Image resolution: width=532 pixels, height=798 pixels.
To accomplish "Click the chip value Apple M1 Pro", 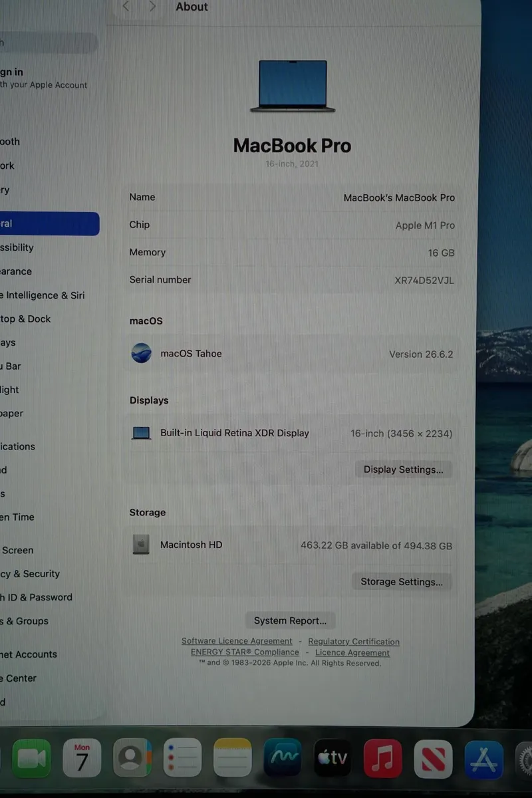I will 425,225.
